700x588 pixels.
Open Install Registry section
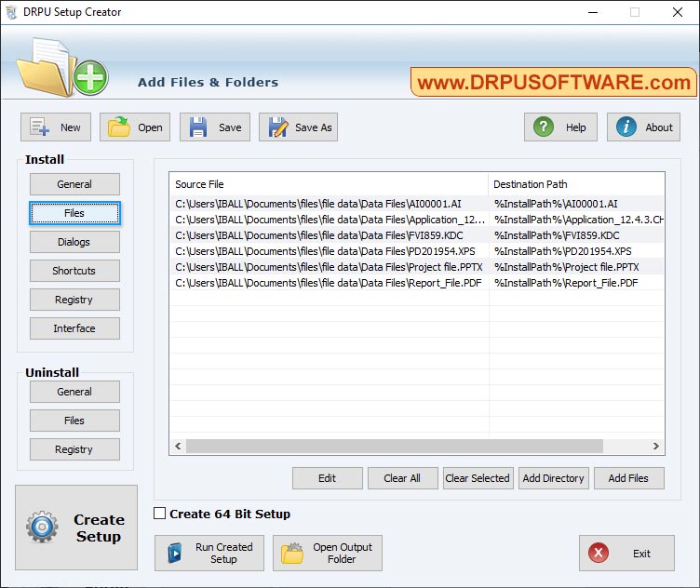coord(74,300)
